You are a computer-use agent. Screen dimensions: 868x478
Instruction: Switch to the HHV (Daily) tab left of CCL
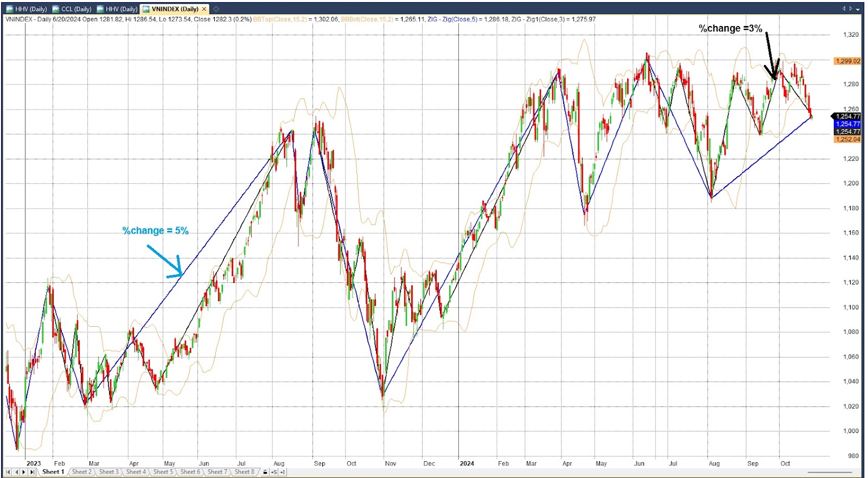click(x=27, y=9)
